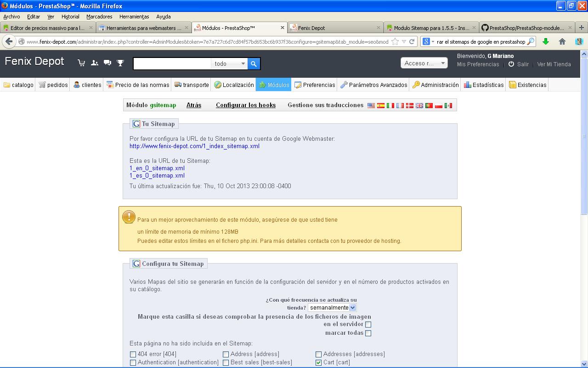Click the vertical page scrollbar thumb
The height and width of the screenshot is (368, 588).
(x=584, y=136)
